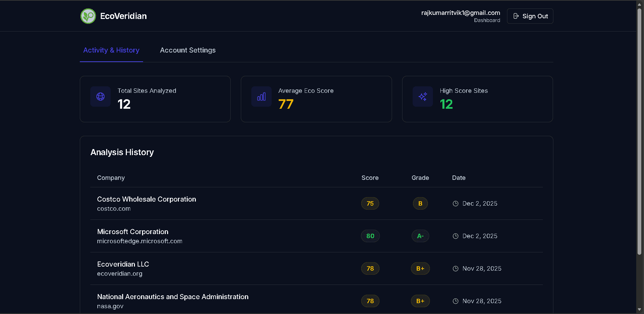Image resolution: width=644 pixels, height=314 pixels.
Task: Click the B+ grade badge for Ecoveridian LLC
Action: pos(420,268)
